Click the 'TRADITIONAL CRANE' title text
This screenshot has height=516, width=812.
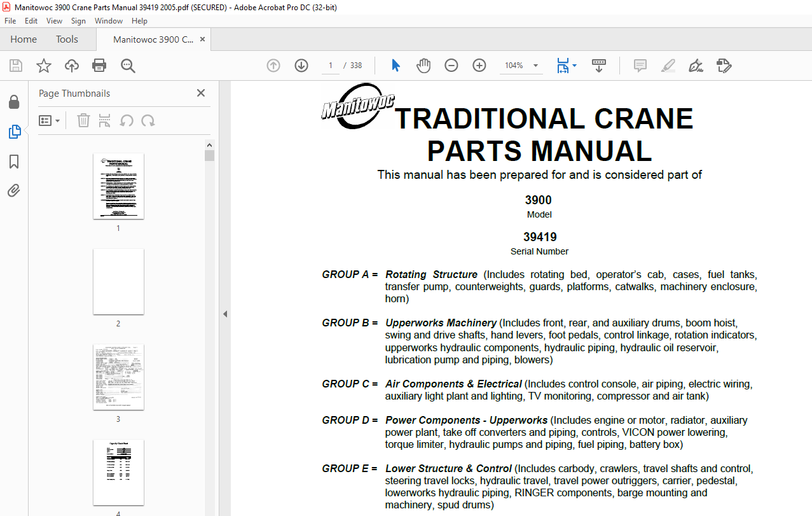pos(544,119)
